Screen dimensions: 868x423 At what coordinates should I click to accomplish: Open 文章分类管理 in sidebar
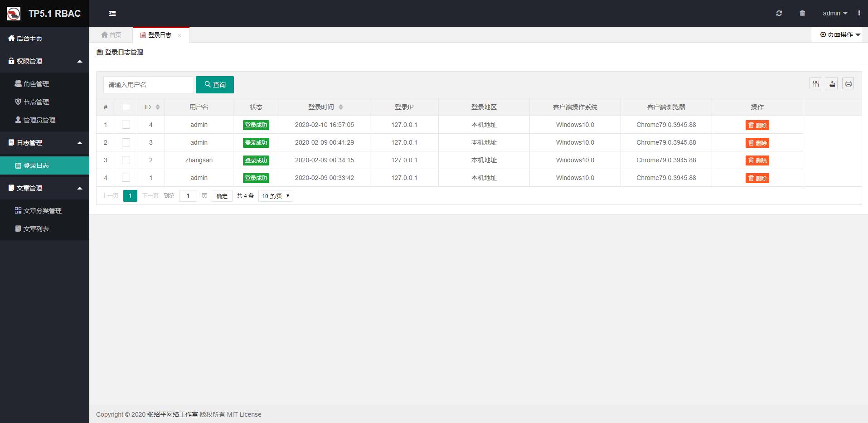tap(44, 211)
